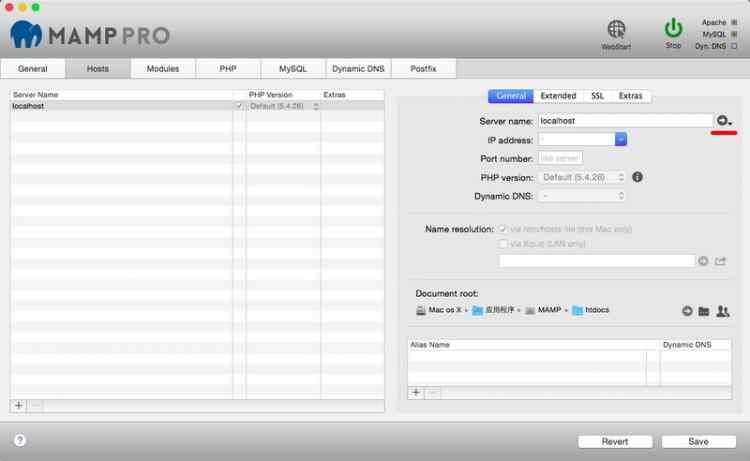Open PHP version selector in localhost row
The width and height of the screenshot is (750, 461).
click(x=284, y=106)
